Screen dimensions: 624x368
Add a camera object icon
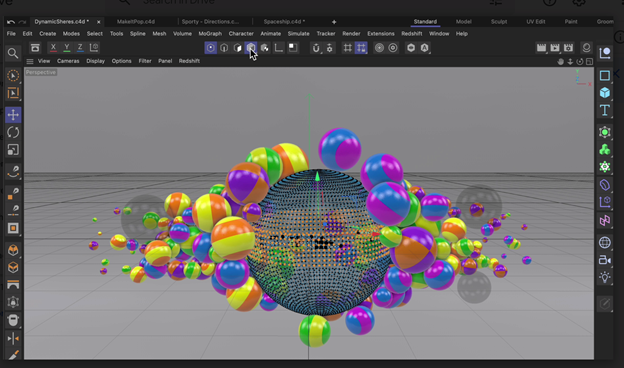point(605,260)
